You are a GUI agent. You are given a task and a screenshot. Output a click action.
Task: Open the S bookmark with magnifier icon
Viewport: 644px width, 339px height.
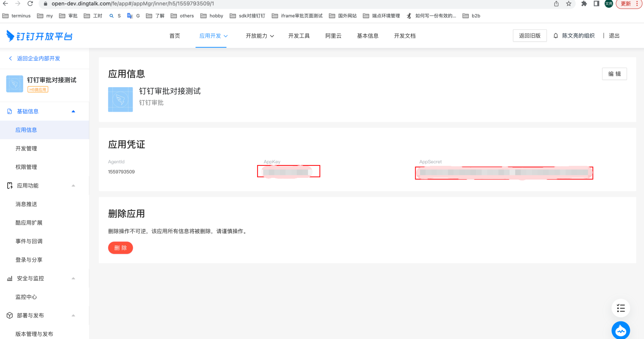point(115,16)
